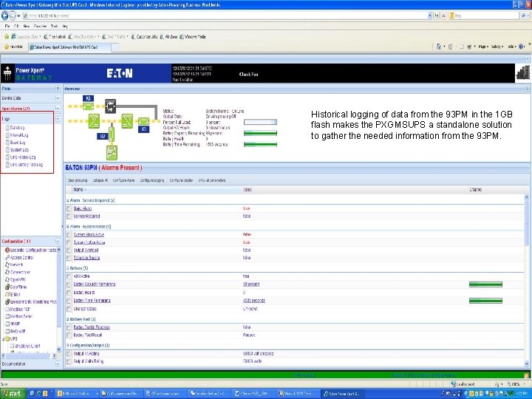532x399 pixels.
Task: Open the Battery Capacity Remaining link
Action: tap(95, 284)
